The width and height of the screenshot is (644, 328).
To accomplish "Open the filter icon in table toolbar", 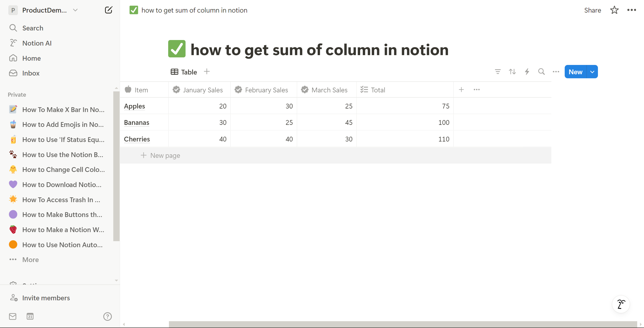I will point(497,72).
